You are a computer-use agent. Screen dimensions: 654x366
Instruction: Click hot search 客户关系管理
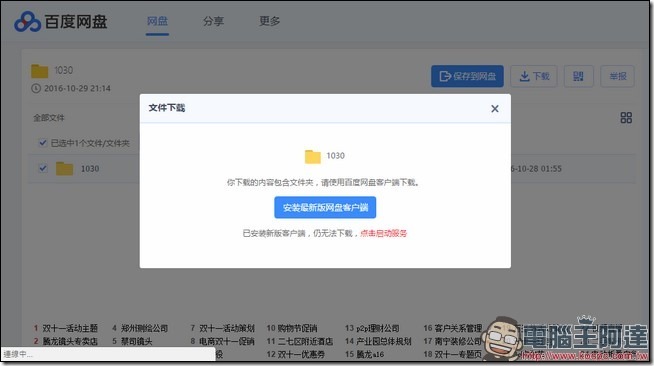point(458,328)
